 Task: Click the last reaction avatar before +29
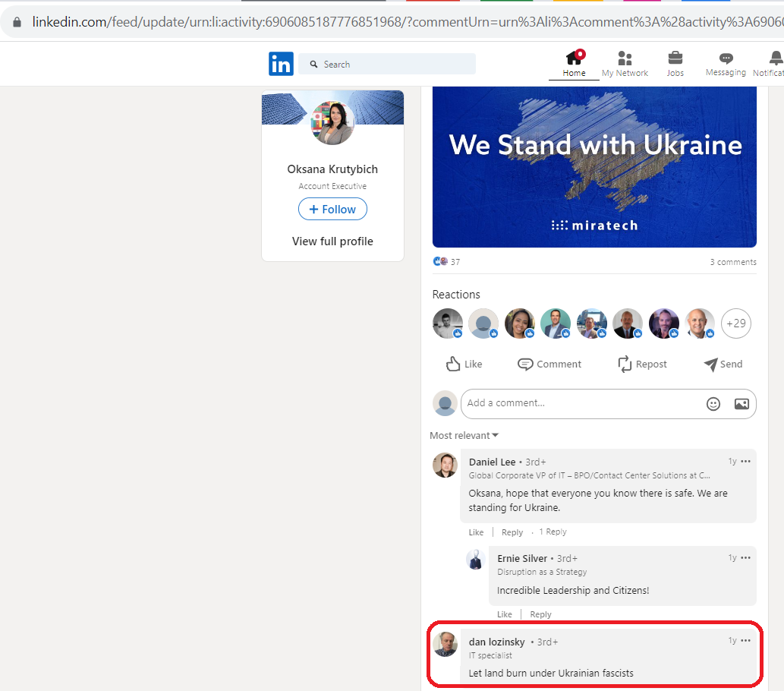pos(700,323)
